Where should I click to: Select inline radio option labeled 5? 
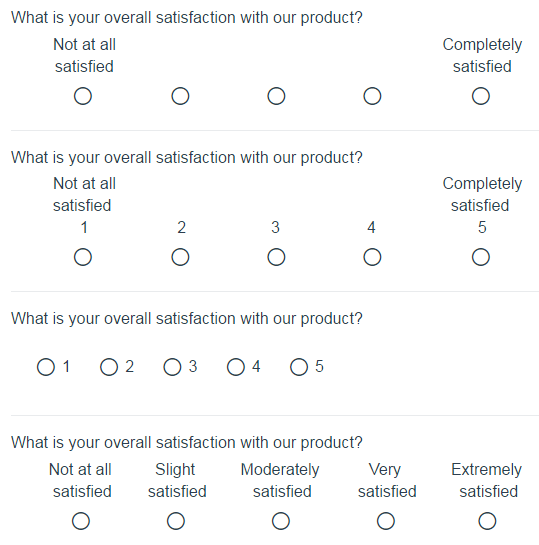click(299, 367)
